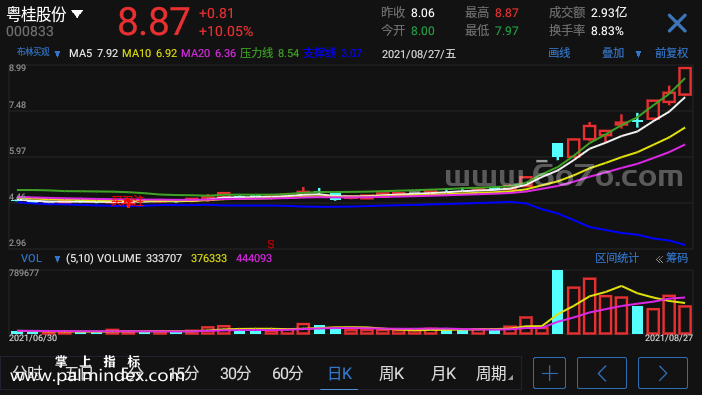Expand the 布林买观 indicator dropdown
This screenshot has height=395, width=702.
57,54
